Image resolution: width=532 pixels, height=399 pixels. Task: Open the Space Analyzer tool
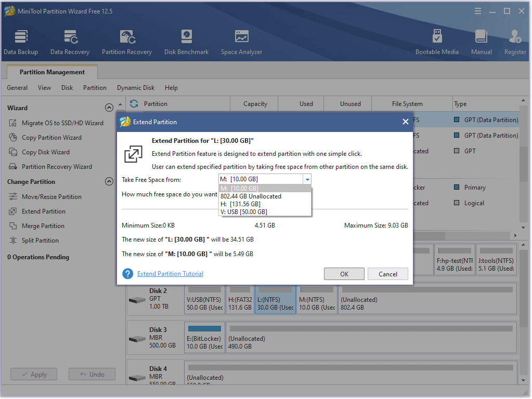(x=241, y=42)
